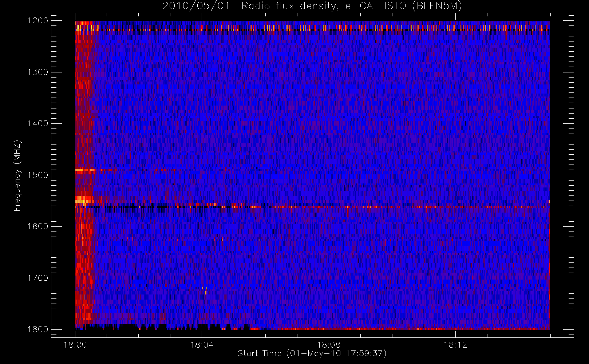This screenshot has height=364, width=589.
Task: Click the 'Frequency (MHZ)' y-axis label
Action: 17,175
